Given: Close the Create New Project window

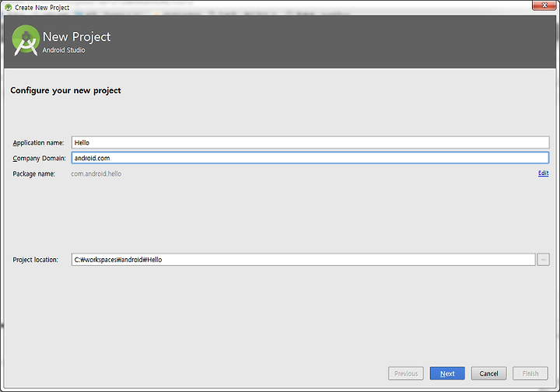Looking at the screenshot, I should 544,5.
